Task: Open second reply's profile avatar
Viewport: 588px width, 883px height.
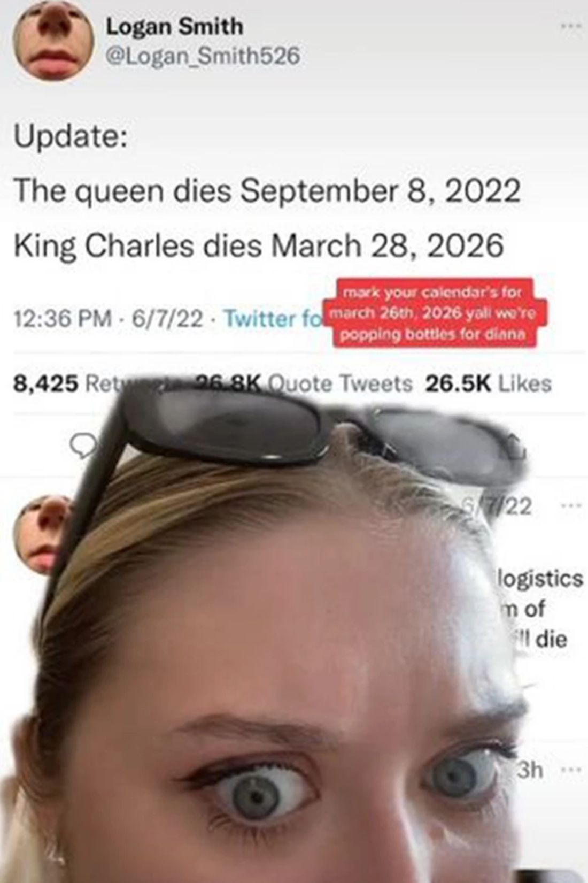Action: point(43,534)
